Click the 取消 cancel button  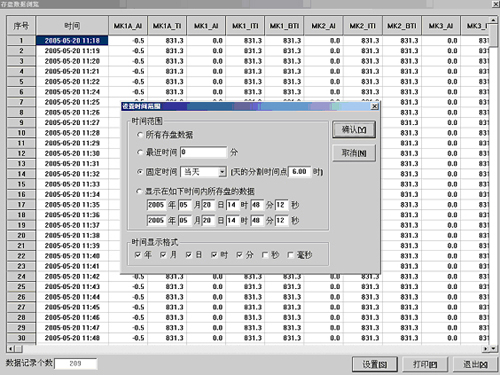[354, 153]
